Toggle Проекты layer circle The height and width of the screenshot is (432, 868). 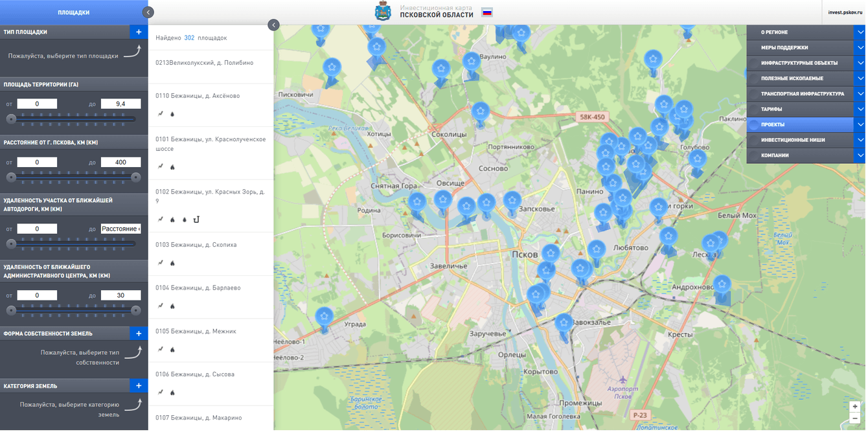pyautogui.click(x=754, y=124)
